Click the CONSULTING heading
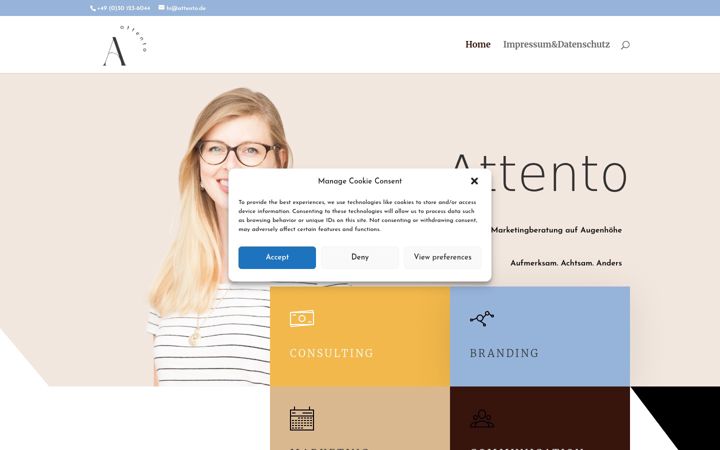The width and height of the screenshot is (720, 450). point(332,353)
